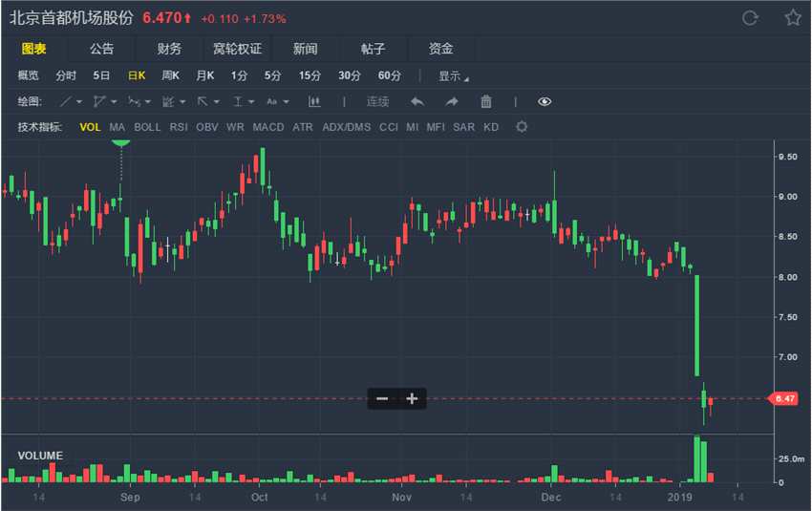The height and width of the screenshot is (511, 812).
Task: Delete drawings with the trash icon
Action: 485,101
